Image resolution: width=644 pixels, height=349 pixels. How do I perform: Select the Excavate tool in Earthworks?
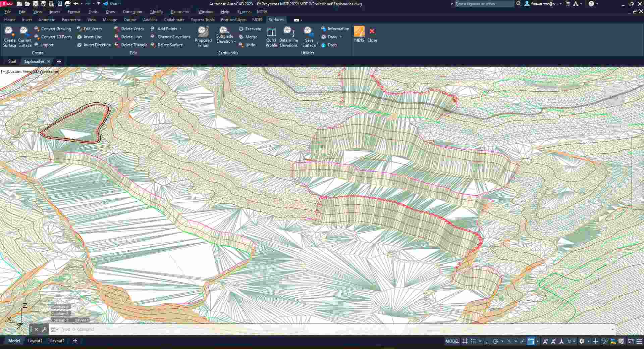[x=250, y=29]
